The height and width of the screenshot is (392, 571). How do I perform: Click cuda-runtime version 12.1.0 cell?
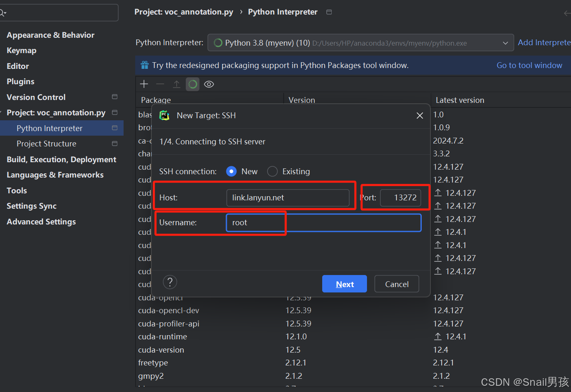(x=296, y=336)
